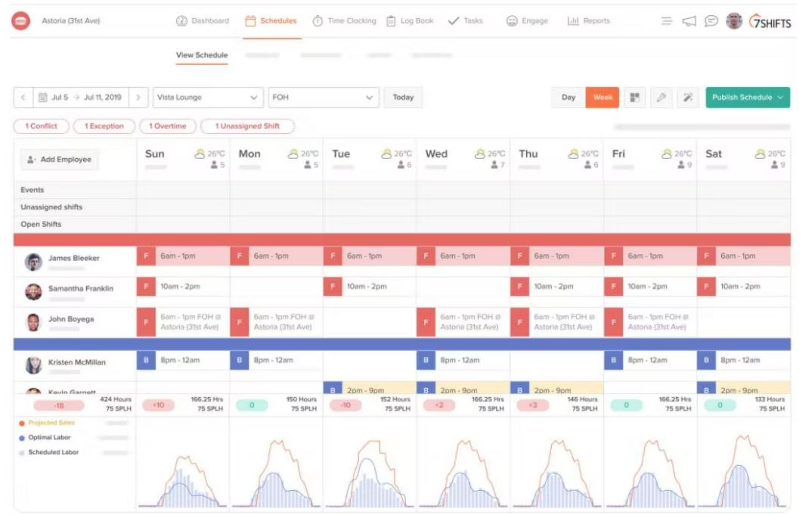Switch schedule to Day view

[569, 98]
